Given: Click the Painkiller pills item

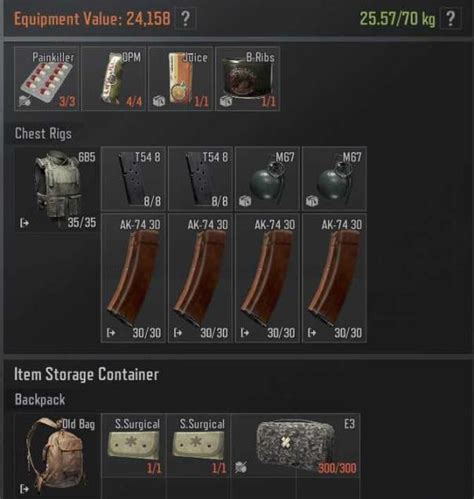Looking at the screenshot, I should (x=47, y=79).
